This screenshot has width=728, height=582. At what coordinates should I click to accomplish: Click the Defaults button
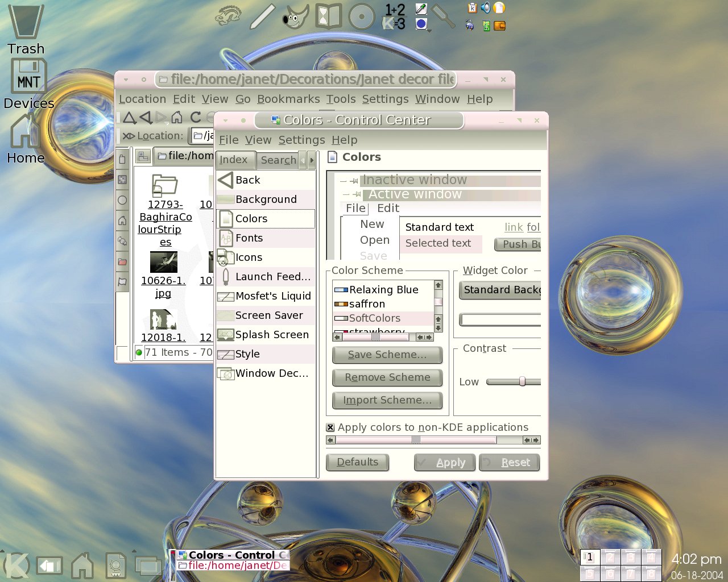[x=357, y=462]
